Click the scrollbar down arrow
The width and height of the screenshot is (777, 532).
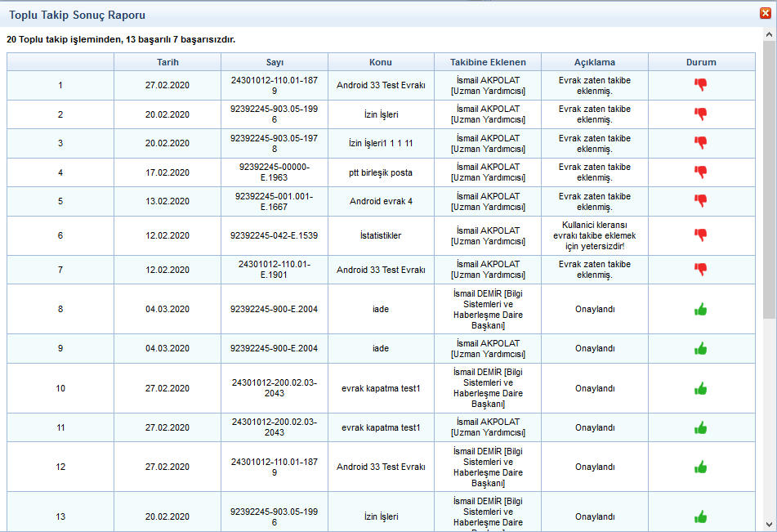click(x=769, y=524)
